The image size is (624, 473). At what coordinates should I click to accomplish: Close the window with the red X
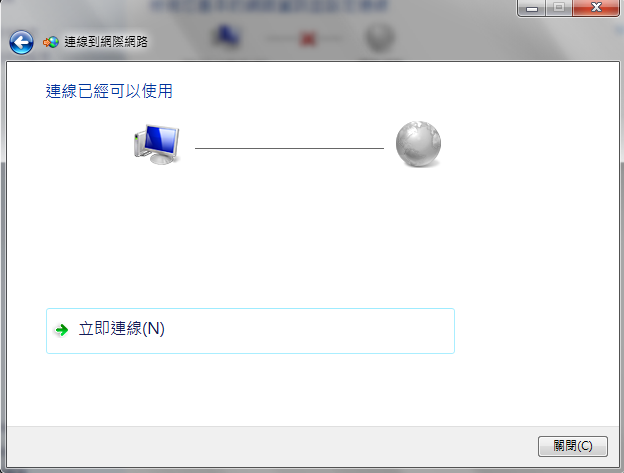coord(596,8)
